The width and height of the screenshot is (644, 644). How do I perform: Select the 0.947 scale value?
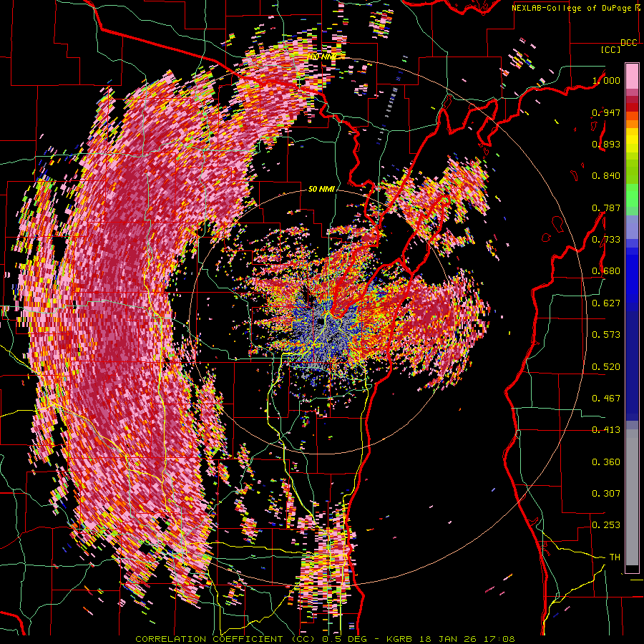pos(606,112)
